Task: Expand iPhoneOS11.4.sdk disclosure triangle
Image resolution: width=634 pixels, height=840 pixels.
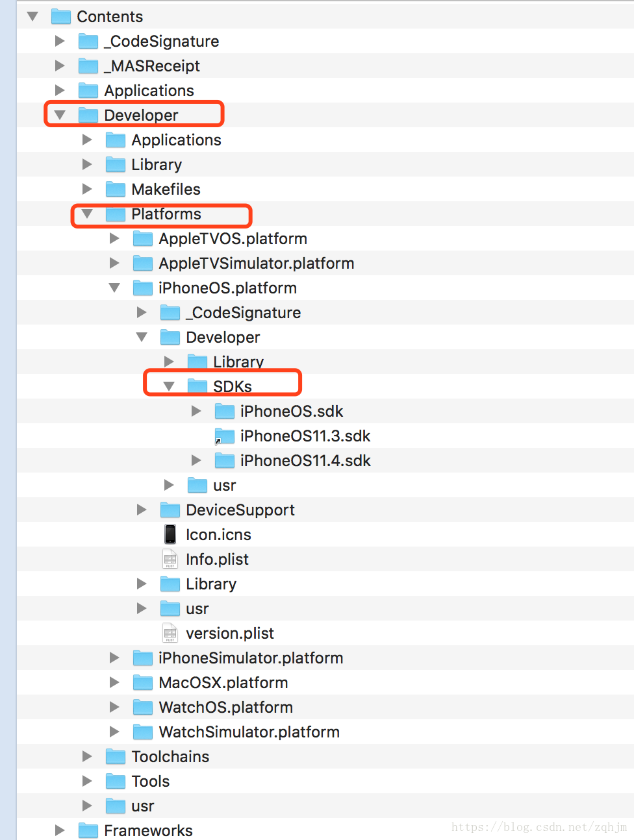Action: 196,460
